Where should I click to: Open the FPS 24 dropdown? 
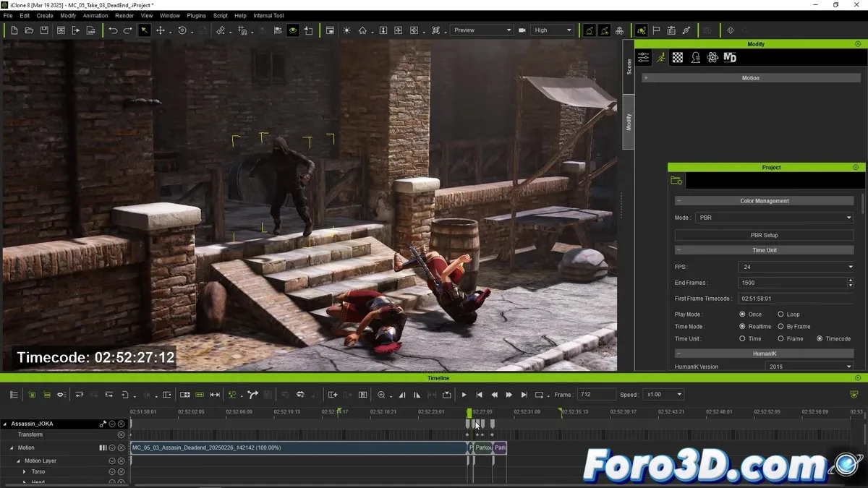[796, 267]
